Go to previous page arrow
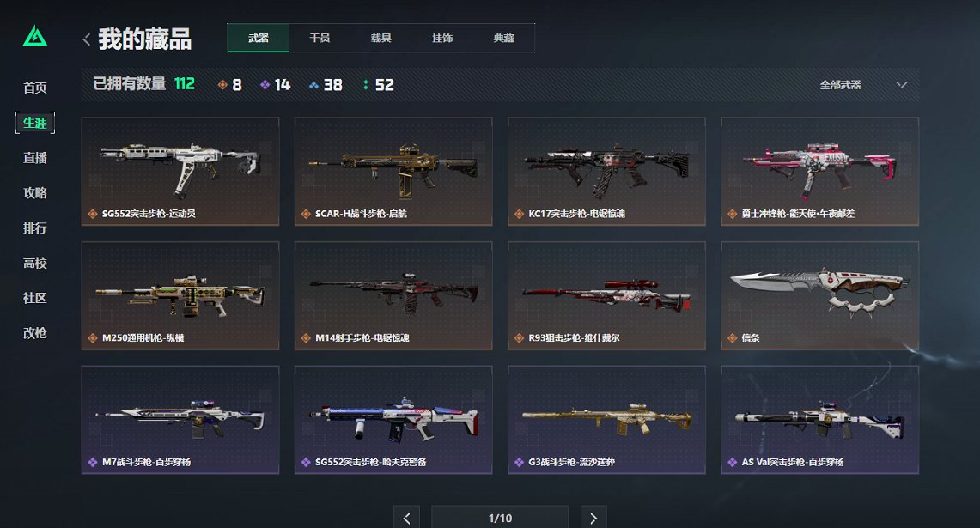 pos(406,518)
